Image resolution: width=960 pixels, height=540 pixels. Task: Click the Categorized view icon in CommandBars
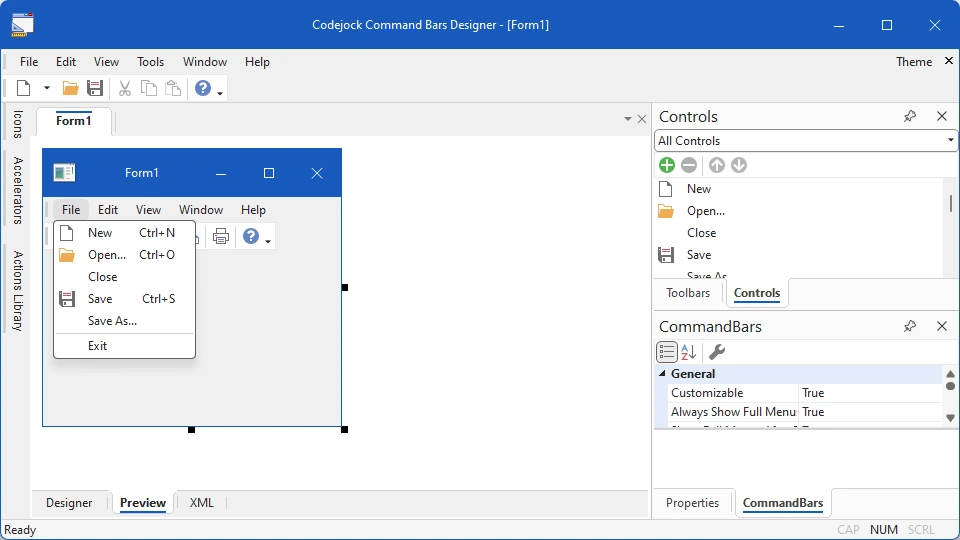667,352
